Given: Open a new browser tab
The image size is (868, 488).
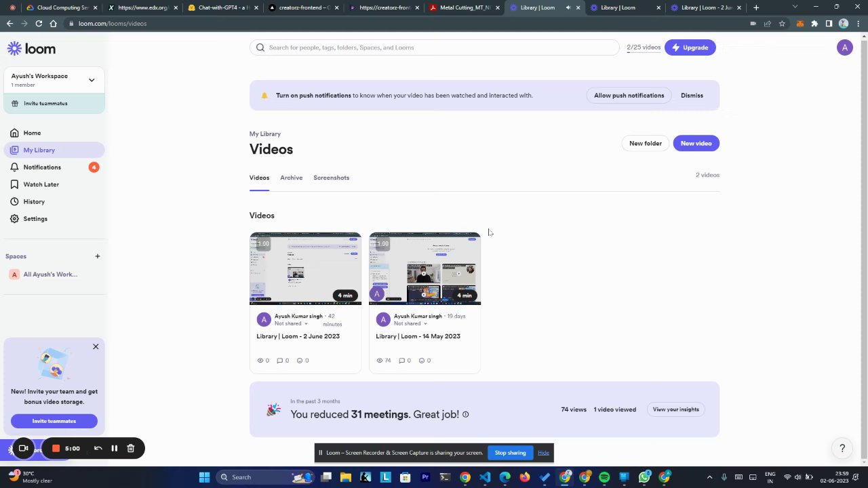Looking at the screenshot, I should click(x=756, y=7).
